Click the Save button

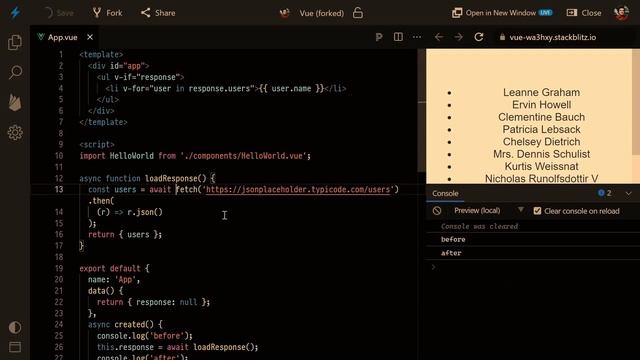tap(58, 13)
